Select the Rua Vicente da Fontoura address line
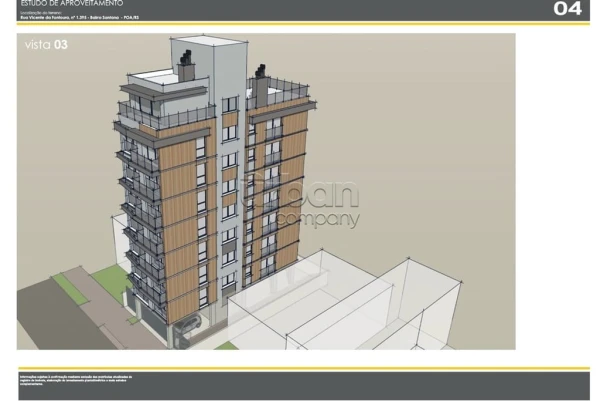 tap(80, 18)
